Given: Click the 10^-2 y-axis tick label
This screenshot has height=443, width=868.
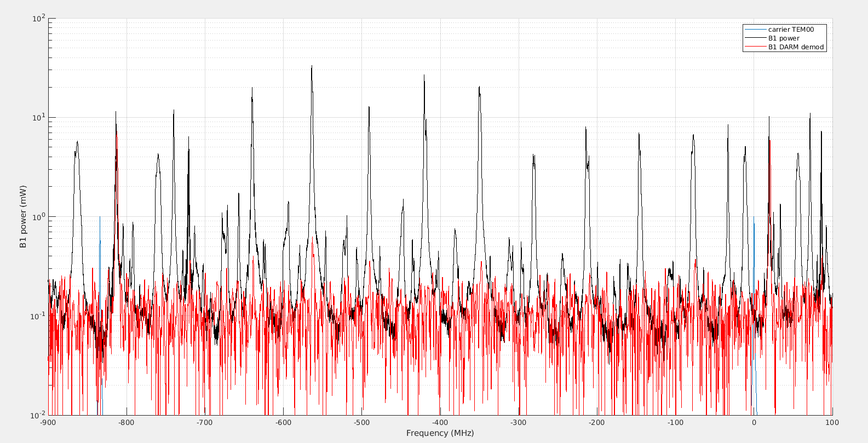Looking at the screenshot, I should coord(38,415).
